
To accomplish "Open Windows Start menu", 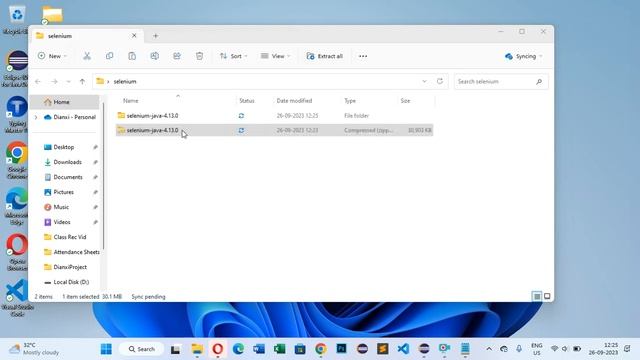I will click(x=106, y=349).
